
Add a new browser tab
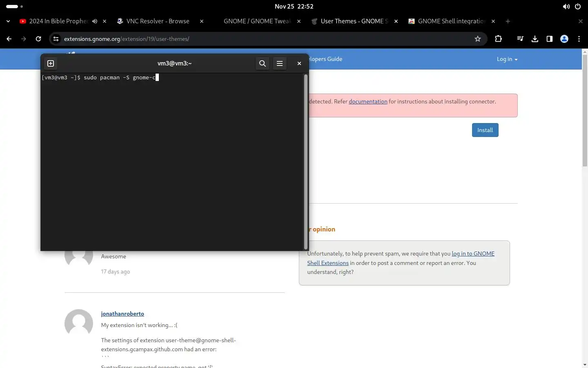[x=508, y=21]
